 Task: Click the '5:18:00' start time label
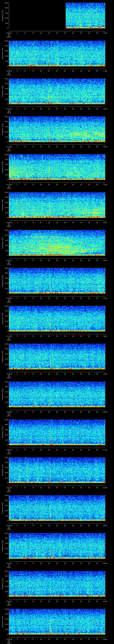(x=9, y=374)
